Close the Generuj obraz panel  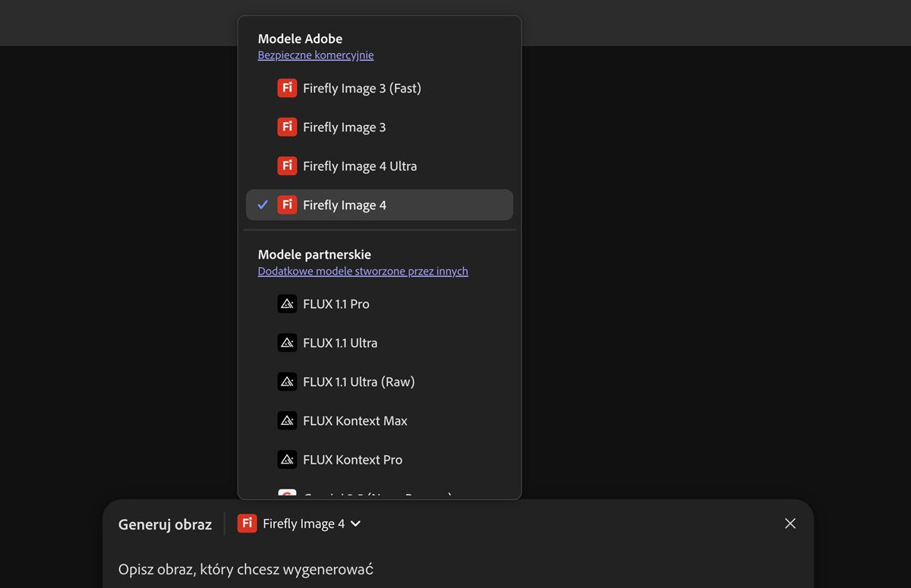coord(790,524)
